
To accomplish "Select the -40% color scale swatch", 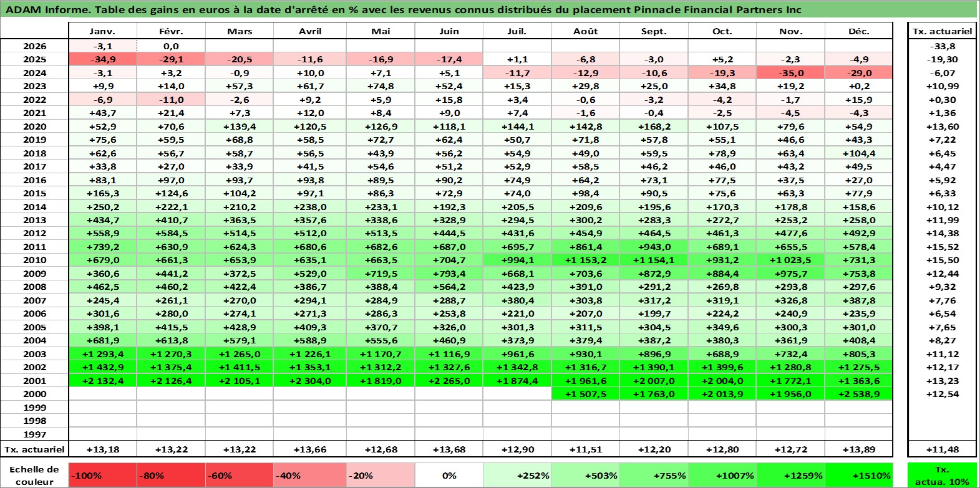I will 310,475.
